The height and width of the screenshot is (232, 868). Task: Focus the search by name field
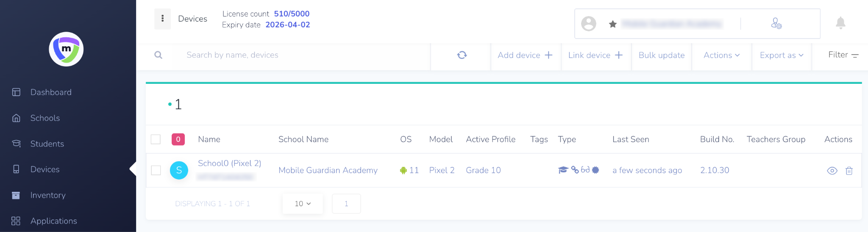297,55
